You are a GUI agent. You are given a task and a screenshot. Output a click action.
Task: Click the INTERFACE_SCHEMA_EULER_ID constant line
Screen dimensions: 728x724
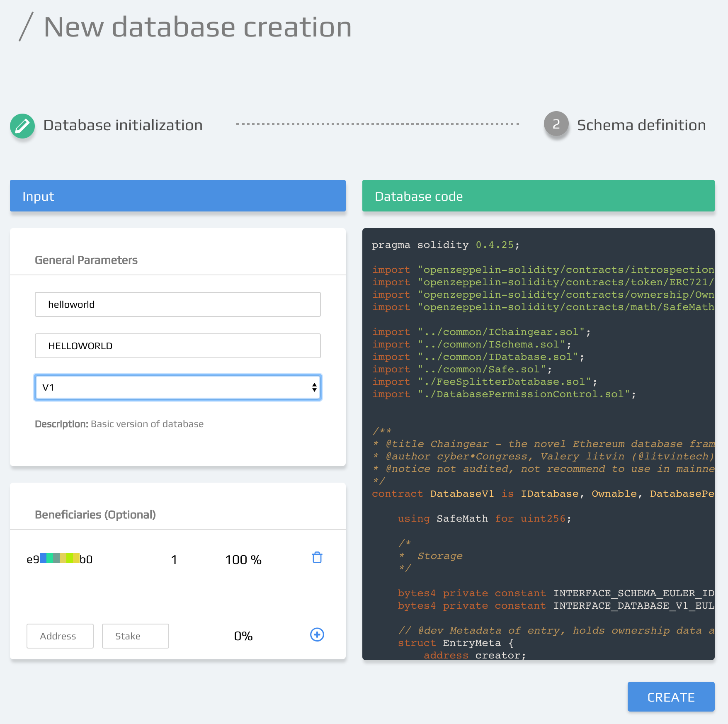[556, 593]
